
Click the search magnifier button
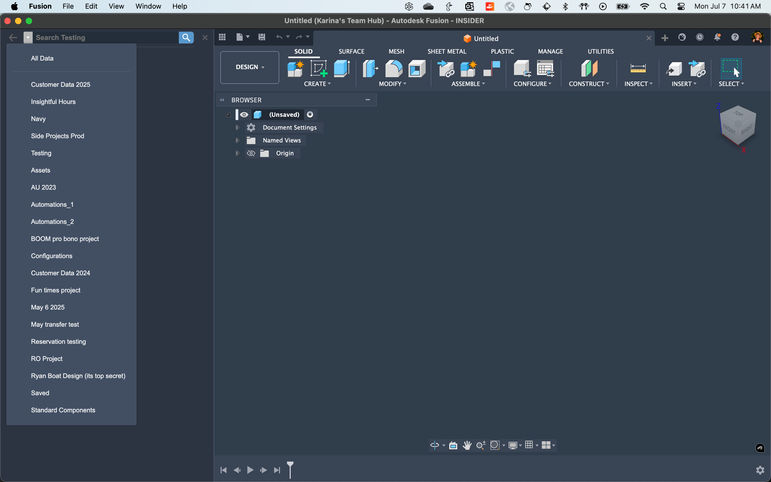186,37
